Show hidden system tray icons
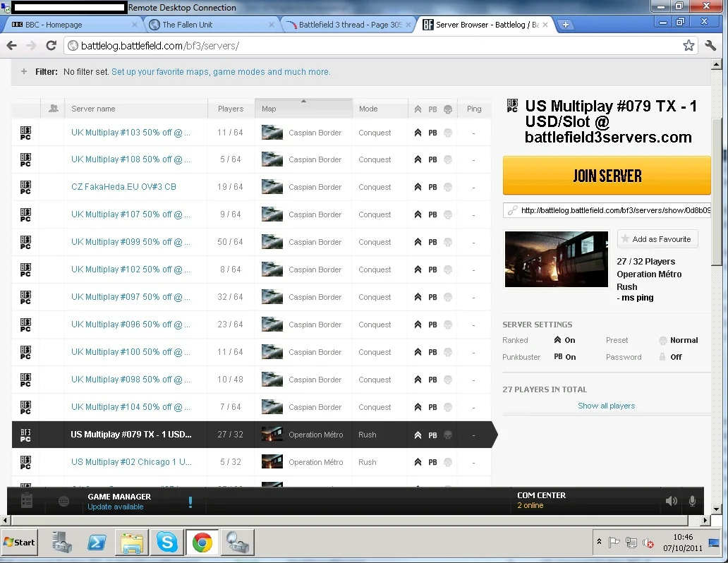This screenshot has height=563, width=728. [x=600, y=542]
